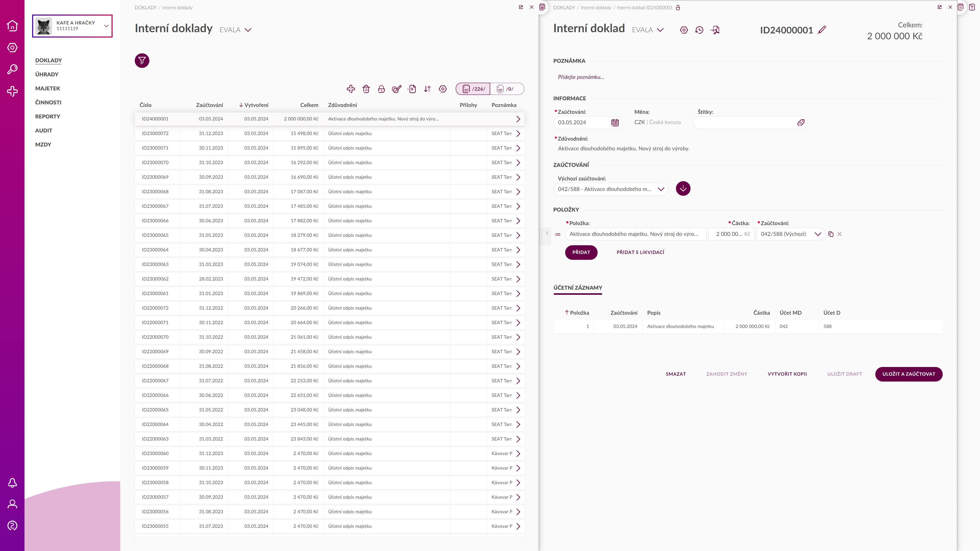Click lock icon next to breadcrumb ID24000001
The width and height of the screenshot is (980, 551).
(x=677, y=8)
